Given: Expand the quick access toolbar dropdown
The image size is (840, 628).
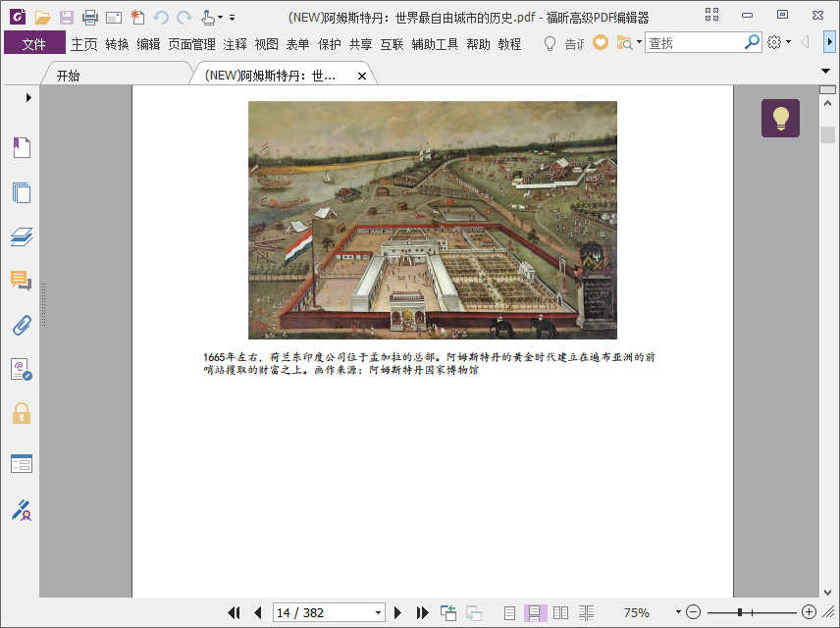Looking at the screenshot, I should (x=232, y=18).
